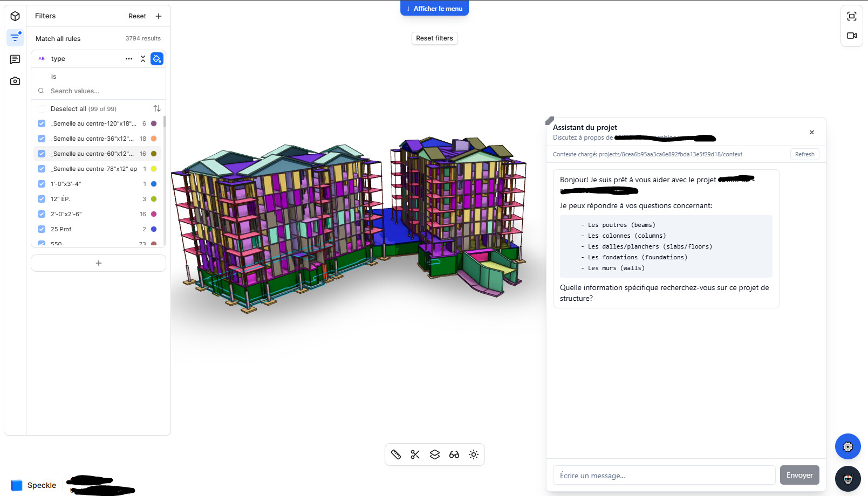Collapse the type filter card
This screenshot has height=496, width=868.
point(143,59)
